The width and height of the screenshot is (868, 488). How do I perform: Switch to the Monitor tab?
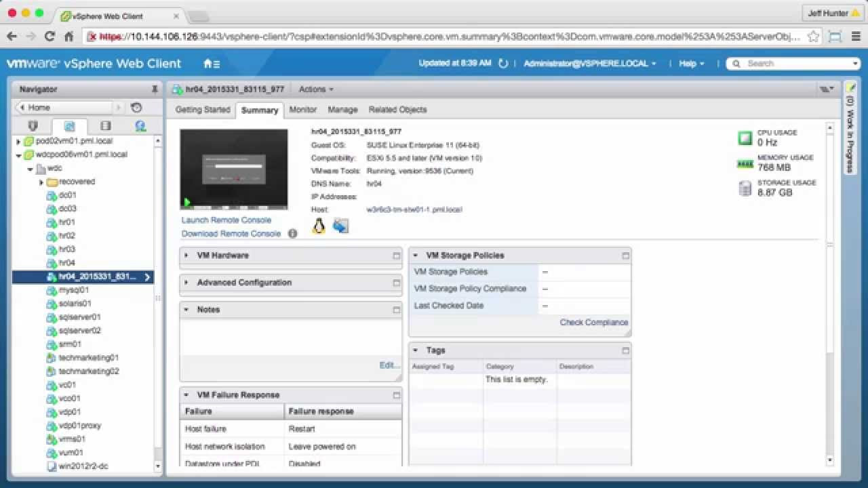302,110
